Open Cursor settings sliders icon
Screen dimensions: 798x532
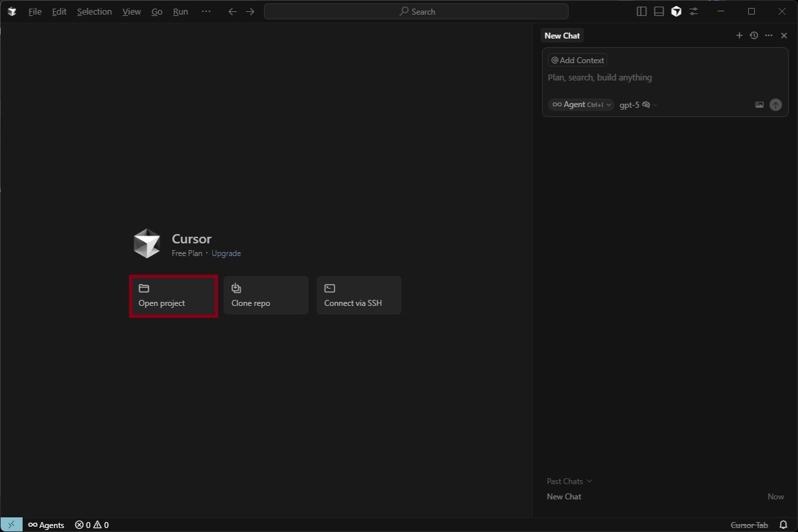(x=694, y=11)
